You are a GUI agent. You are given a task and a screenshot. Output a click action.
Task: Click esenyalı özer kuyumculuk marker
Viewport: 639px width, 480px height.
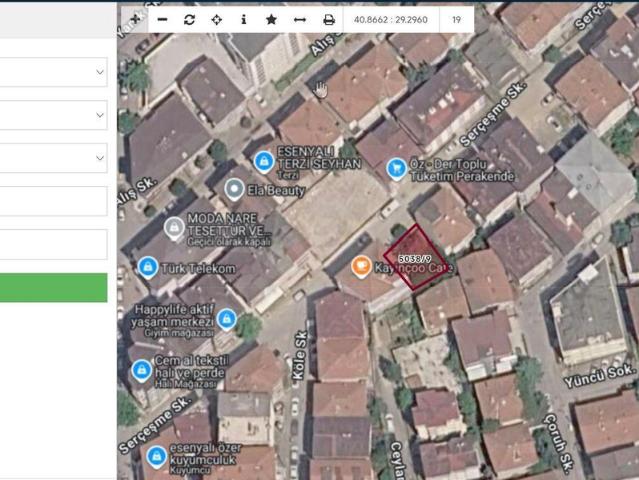coord(156,456)
